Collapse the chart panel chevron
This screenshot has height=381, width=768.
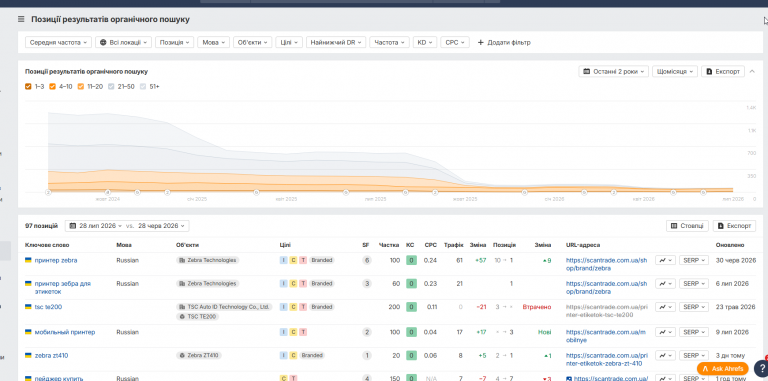click(752, 71)
